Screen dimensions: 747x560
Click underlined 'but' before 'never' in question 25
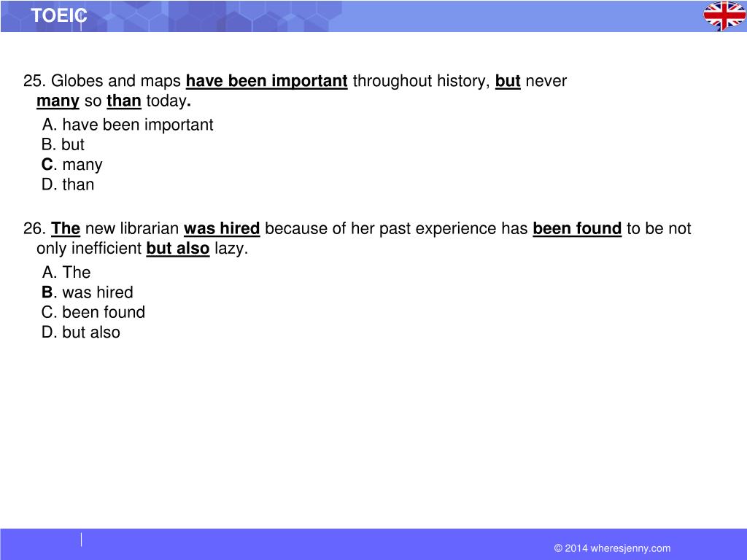click(508, 81)
